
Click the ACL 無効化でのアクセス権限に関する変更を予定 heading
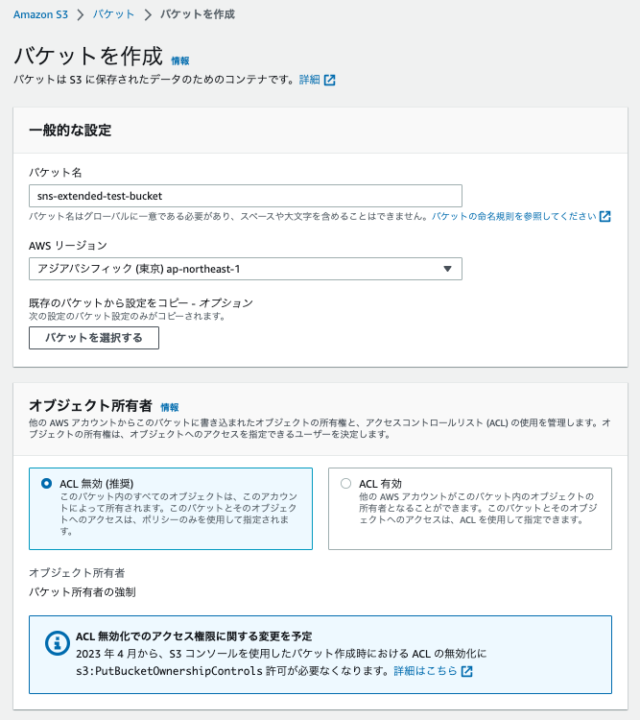tap(194, 636)
